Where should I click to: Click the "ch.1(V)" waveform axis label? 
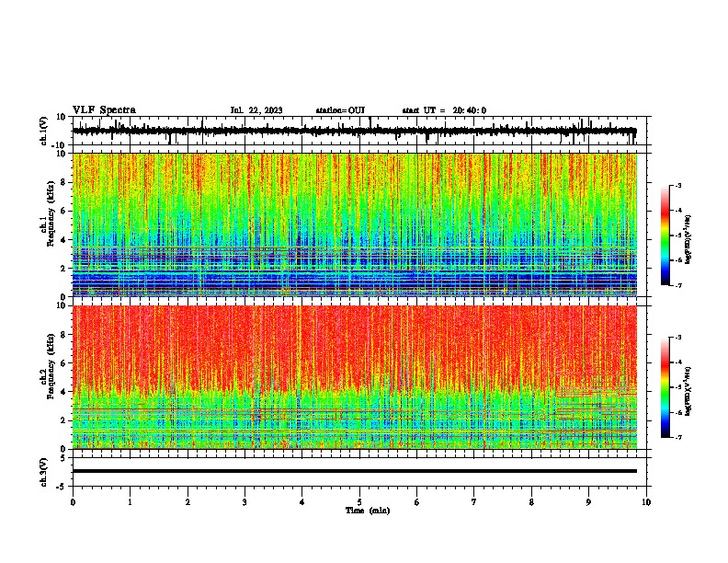click(44, 131)
